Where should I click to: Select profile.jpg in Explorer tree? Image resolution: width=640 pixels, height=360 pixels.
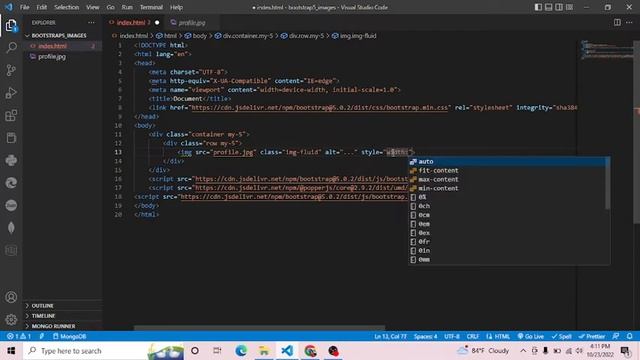pyautogui.click(x=62, y=57)
